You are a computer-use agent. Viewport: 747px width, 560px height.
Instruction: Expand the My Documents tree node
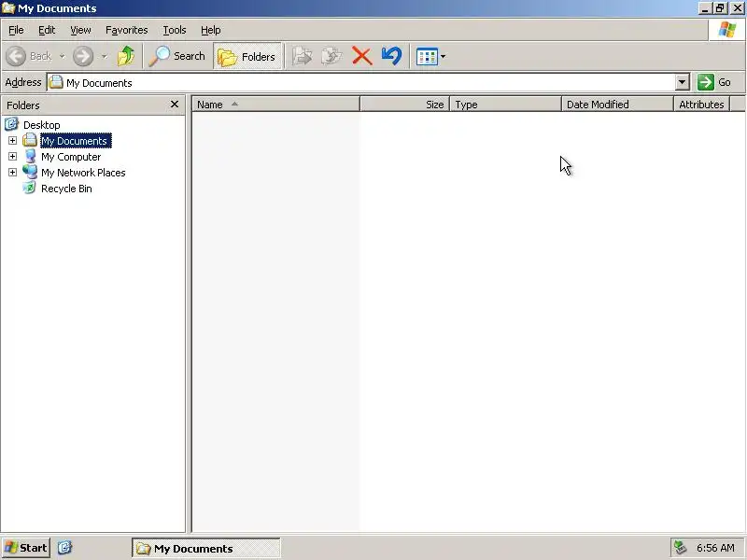(x=13, y=141)
